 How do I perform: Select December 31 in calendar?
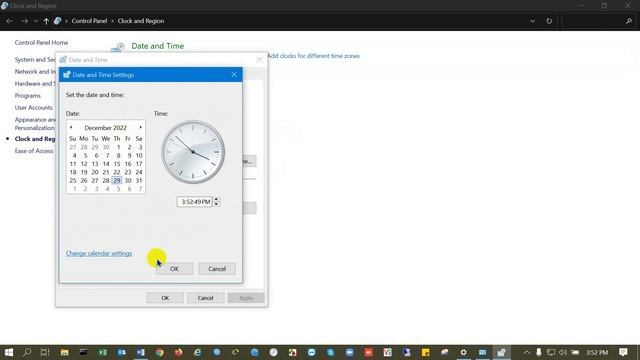[139, 180]
